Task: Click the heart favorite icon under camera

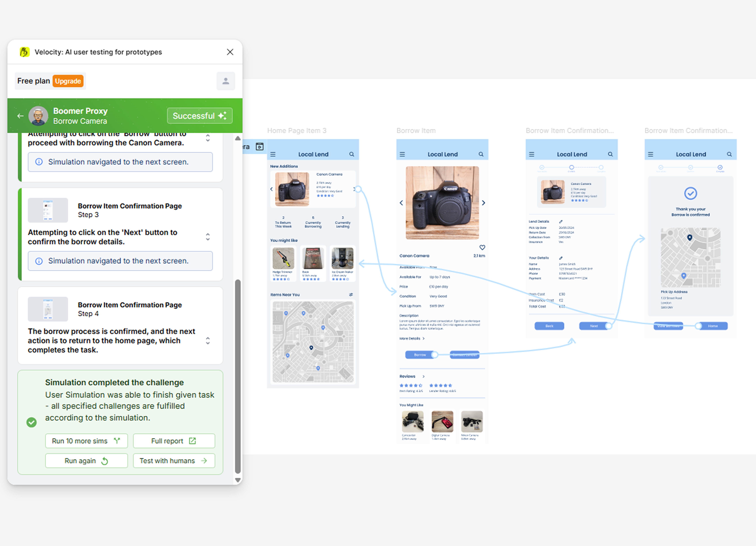Action: point(482,247)
